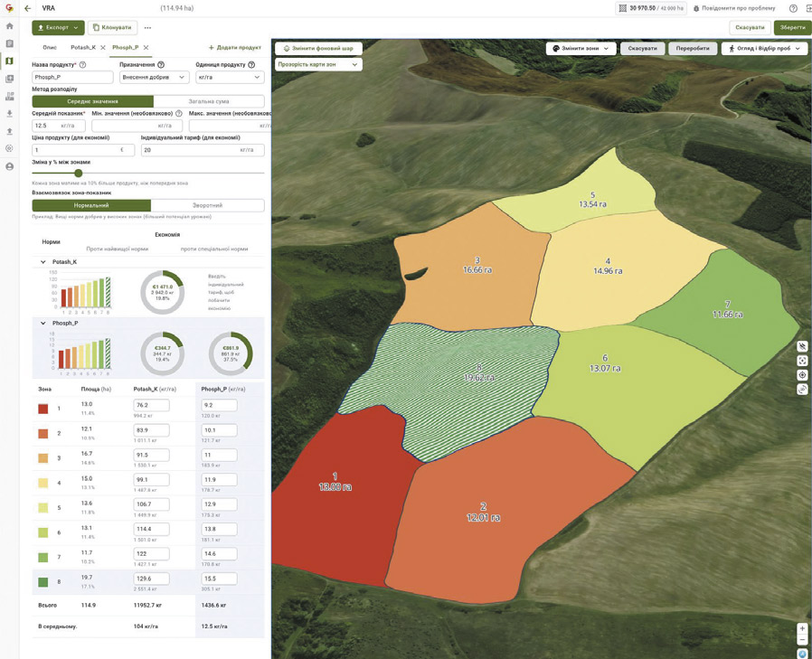812x659 pixels.
Task: Click the Зберегти button
Action: pyautogui.click(x=792, y=28)
